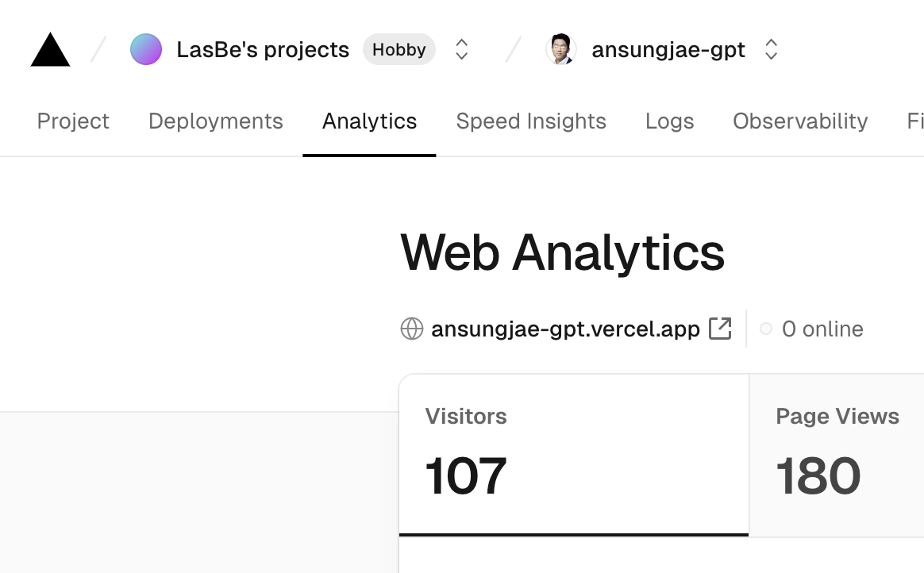Click the LasBe's projects gradient avatar
The height and width of the screenshot is (573, 924).
[x=146, y=49]
